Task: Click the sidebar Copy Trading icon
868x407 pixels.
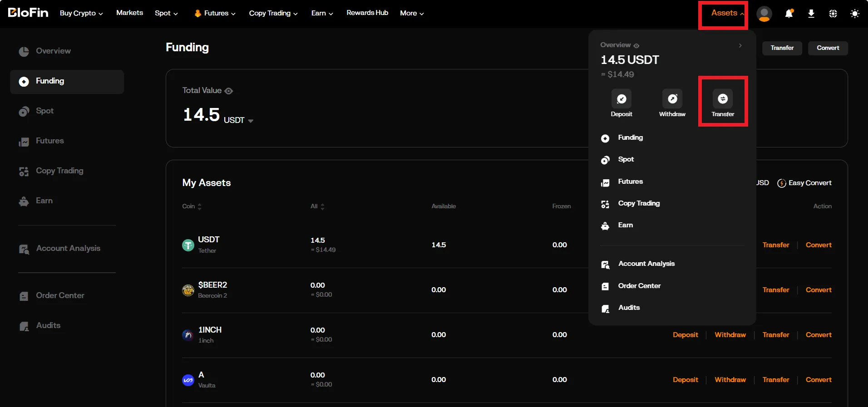Action: click(24, 172)
